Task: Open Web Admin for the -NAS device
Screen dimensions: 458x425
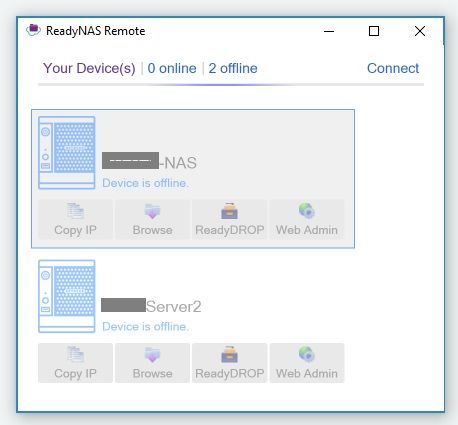Action: (307, 219)
